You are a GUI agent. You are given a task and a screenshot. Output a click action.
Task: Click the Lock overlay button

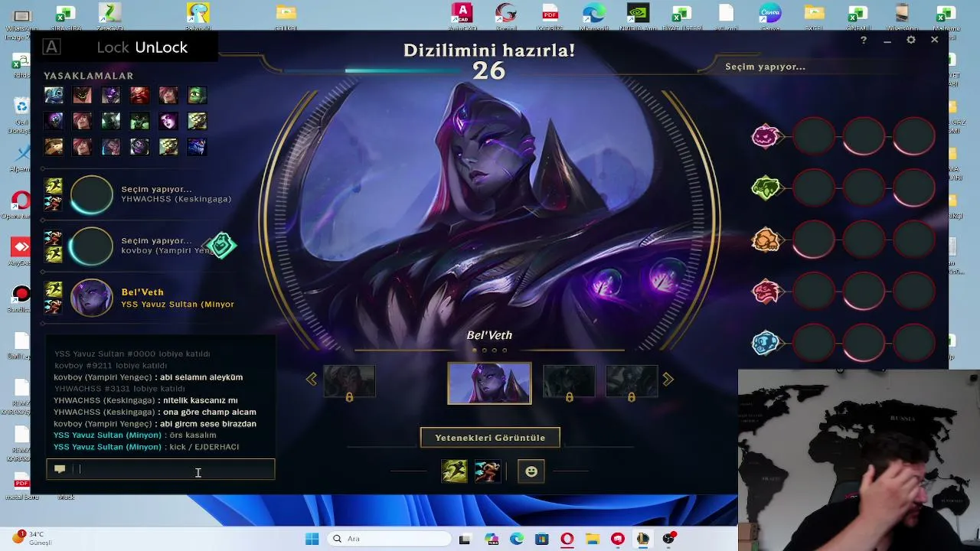(x=113, y=47)
